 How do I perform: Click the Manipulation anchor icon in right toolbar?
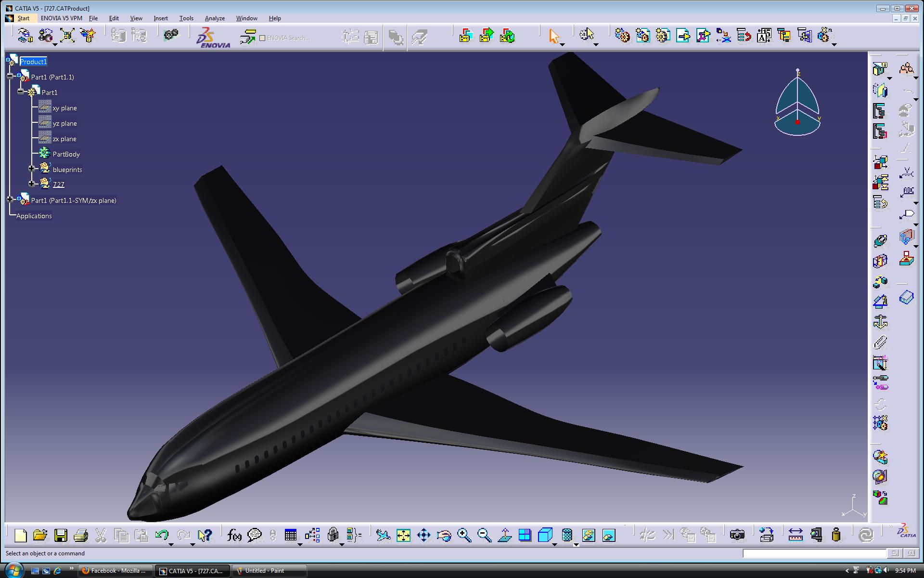click(880, 322)
